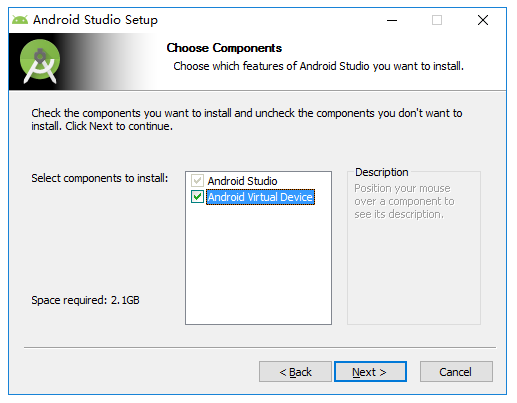Select the Android Studio component label
The height and width of the screenshot is (403, 517).
[x=242, y=181]
